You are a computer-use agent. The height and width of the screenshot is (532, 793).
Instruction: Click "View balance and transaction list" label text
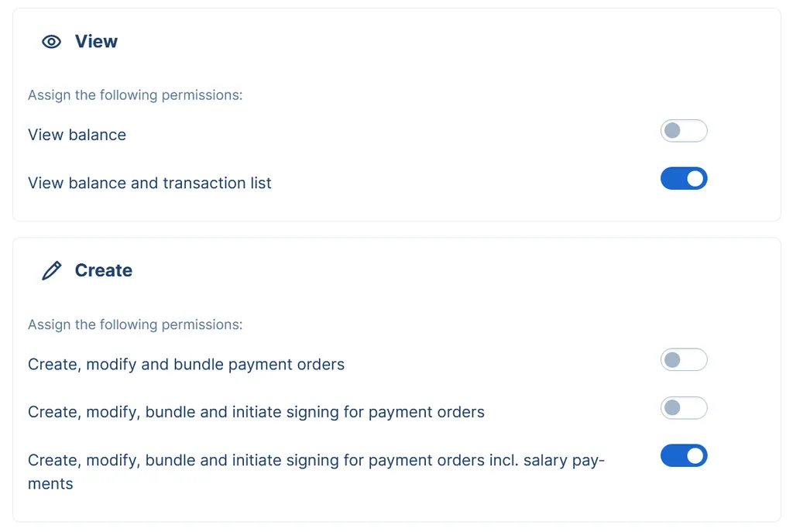click(149, 184)
